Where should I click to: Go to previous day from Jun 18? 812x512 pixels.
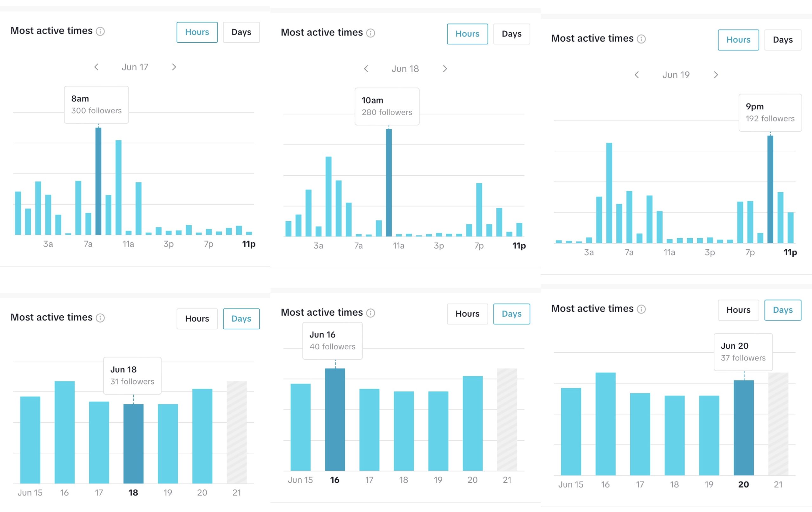(x=366, y=69)
